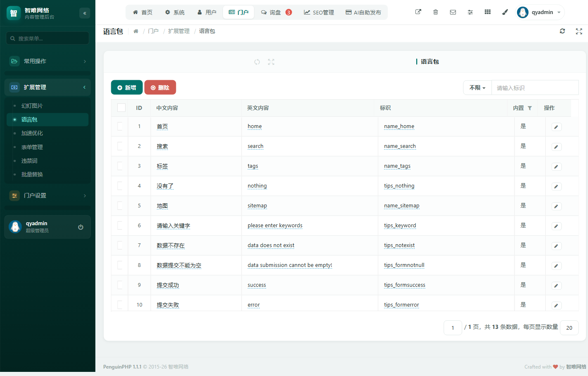Switch to the SEO管理 top tab

tap(319, 12)
